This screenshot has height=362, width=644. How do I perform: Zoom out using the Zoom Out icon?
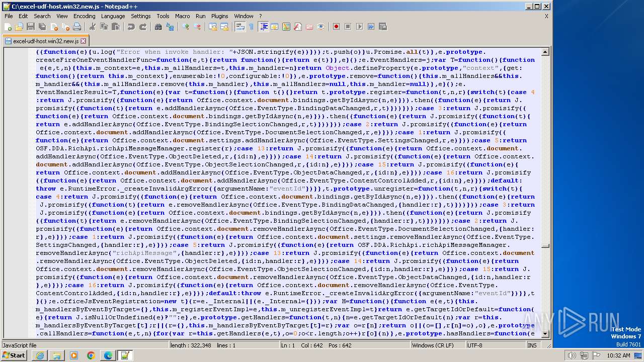coord(197,27)
